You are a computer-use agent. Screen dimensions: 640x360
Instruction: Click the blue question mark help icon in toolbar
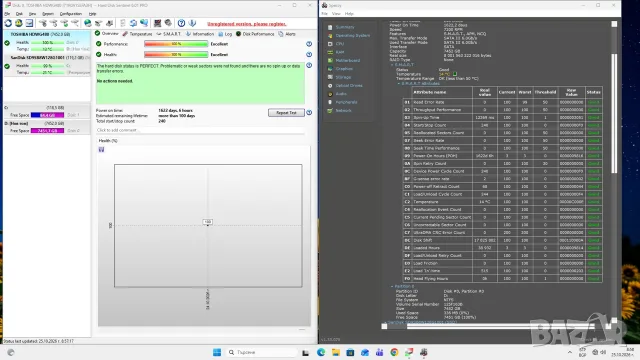[181, 23]
